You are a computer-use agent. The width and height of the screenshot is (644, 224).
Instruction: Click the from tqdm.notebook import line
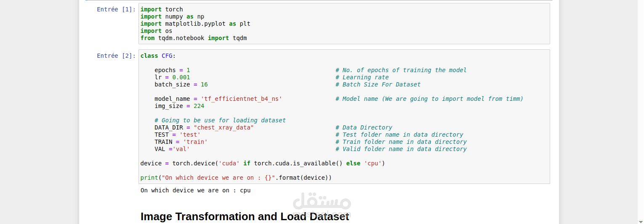tap(194, 38)
